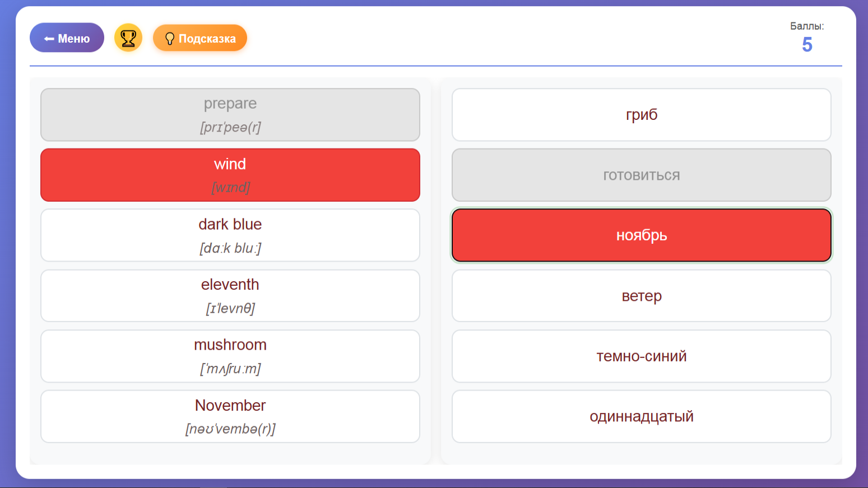Screen dimensions: 868x488
Task: Choose the 'eleventh' word card
Action: [x=230, y=296]
